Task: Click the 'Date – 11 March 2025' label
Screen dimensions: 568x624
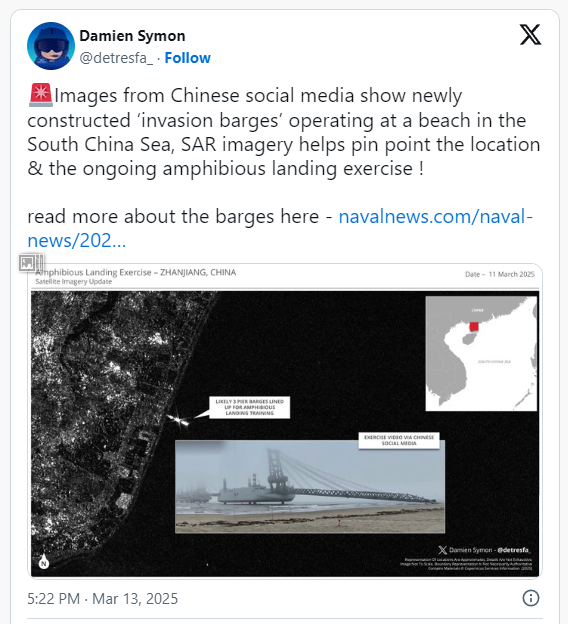Action: pyautogui.click(x=500, y=274)
